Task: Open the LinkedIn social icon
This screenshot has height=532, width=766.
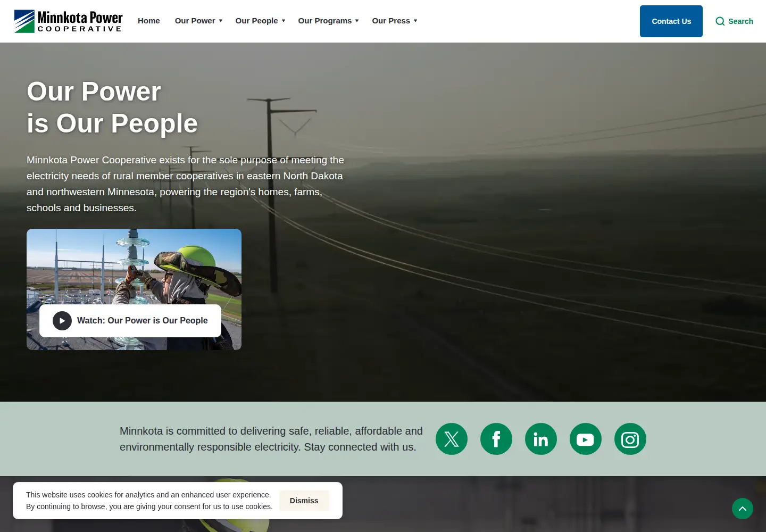Action: 541,439
